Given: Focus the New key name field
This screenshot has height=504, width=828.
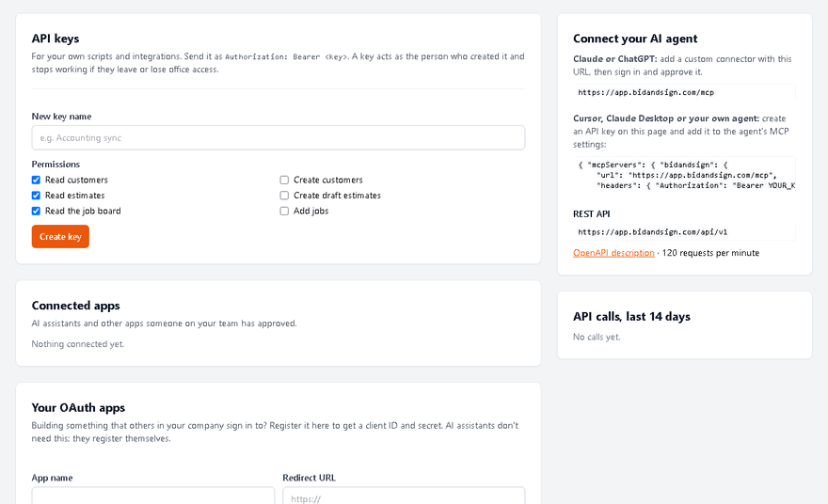Looking at the screenshot, I should tap(279, 137).
